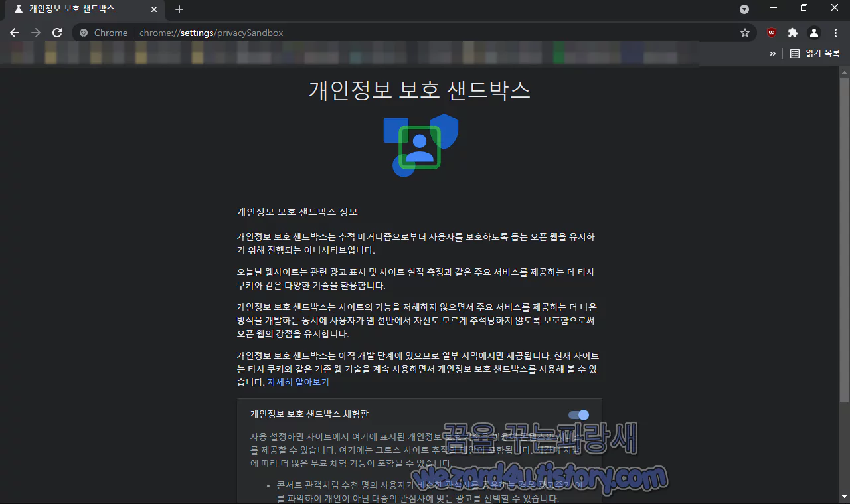Viewport: 850px width, 504px height.
Task: Click the reading list panel icon
Action: point(794,54)
